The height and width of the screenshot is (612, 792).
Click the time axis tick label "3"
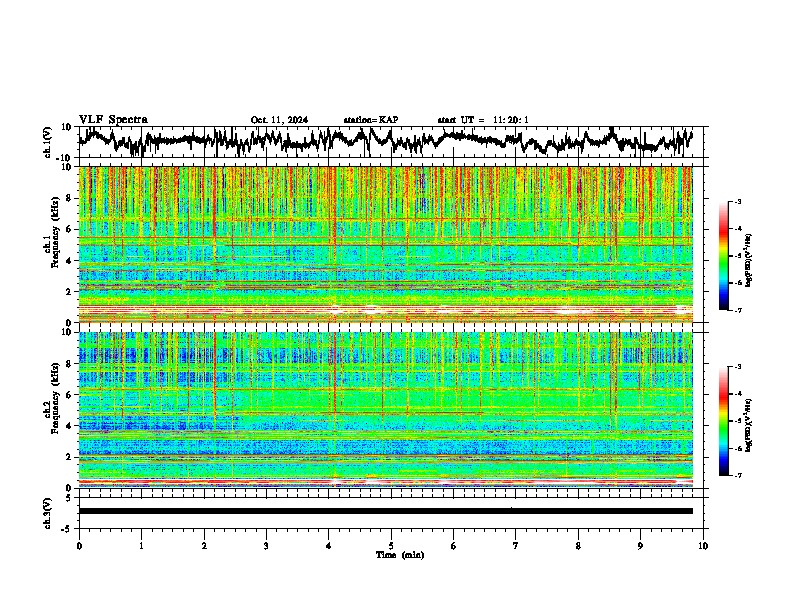click(266, 546)
